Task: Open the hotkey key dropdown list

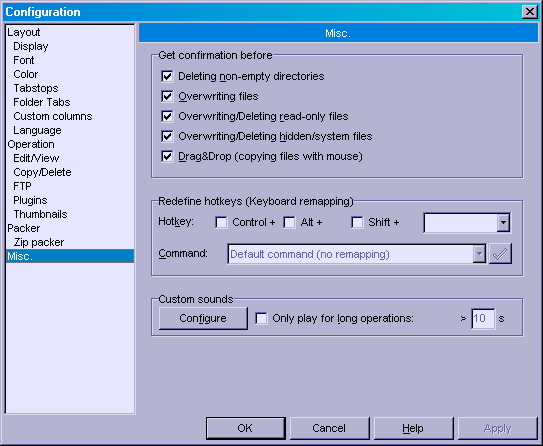Action: [x=503, y=223]
